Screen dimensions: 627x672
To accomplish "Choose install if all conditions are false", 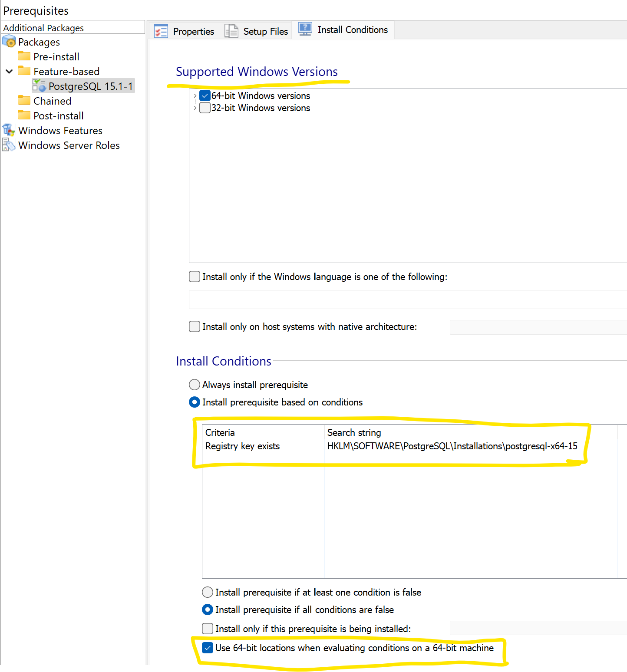I will tap(208, 609).
